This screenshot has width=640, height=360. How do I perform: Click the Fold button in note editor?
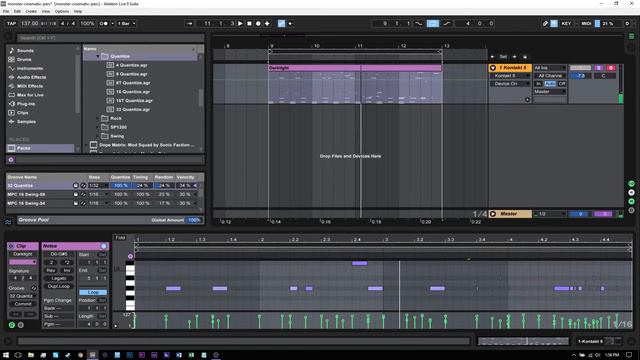(120, 238)
